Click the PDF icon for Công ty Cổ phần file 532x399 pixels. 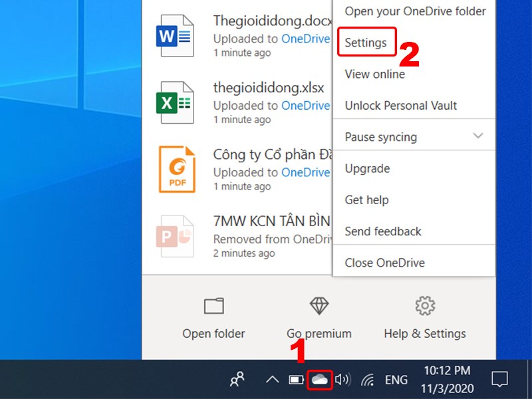(x=177, y=169)
